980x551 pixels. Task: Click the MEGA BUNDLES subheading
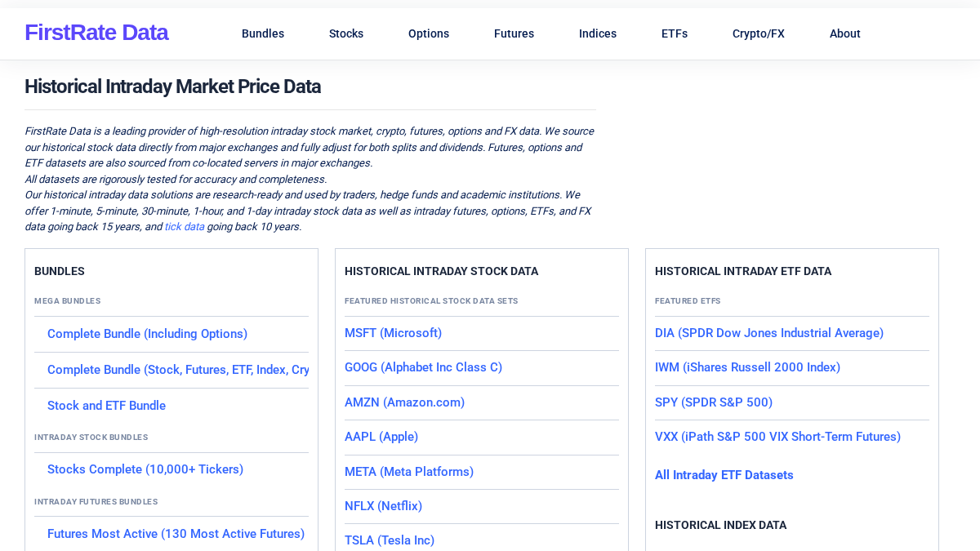[x=68, y=301]
